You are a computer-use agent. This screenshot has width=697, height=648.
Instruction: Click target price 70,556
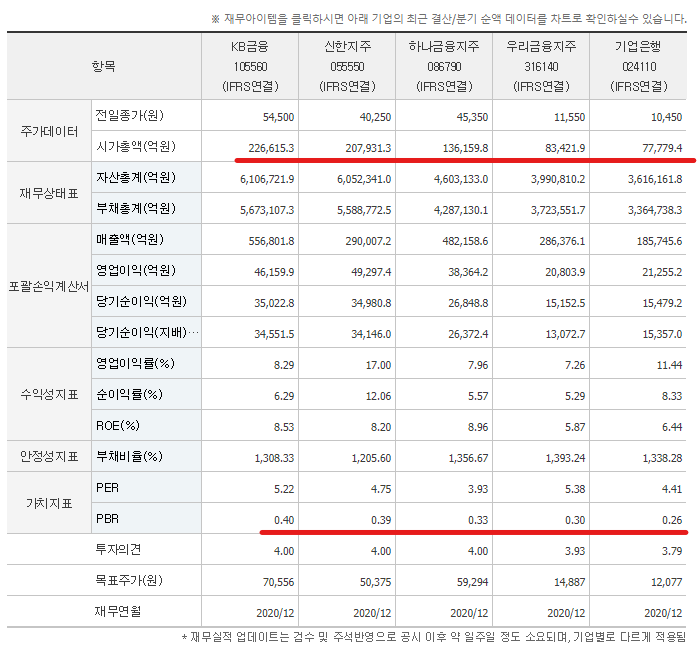click(278, 582)
